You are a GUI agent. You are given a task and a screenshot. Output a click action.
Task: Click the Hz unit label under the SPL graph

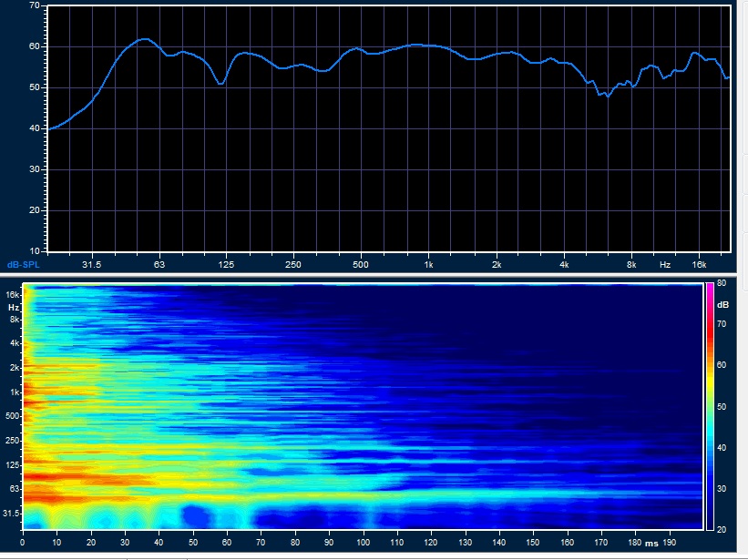[x=665, y=264]
